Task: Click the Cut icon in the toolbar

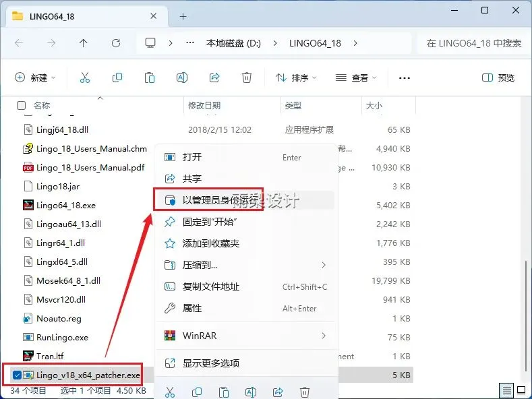Action: (84, 78)
